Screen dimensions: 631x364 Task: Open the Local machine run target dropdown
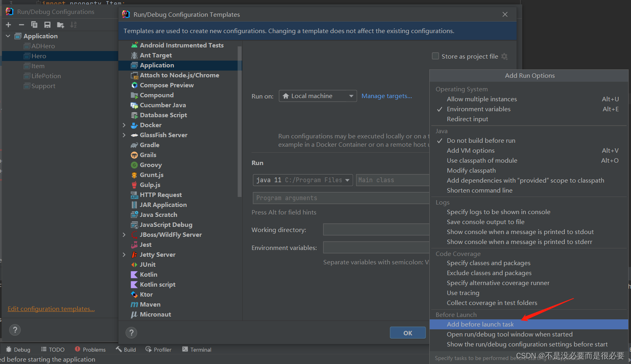(x=318, y=96)
